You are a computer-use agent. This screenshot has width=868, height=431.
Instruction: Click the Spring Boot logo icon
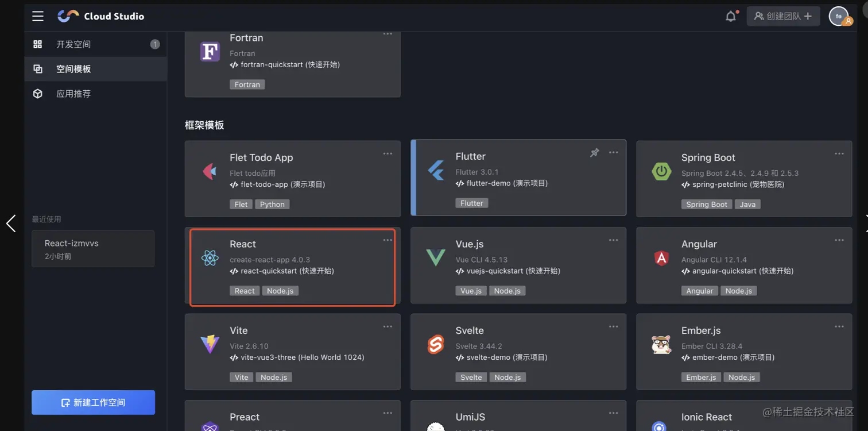pos(661,171)
